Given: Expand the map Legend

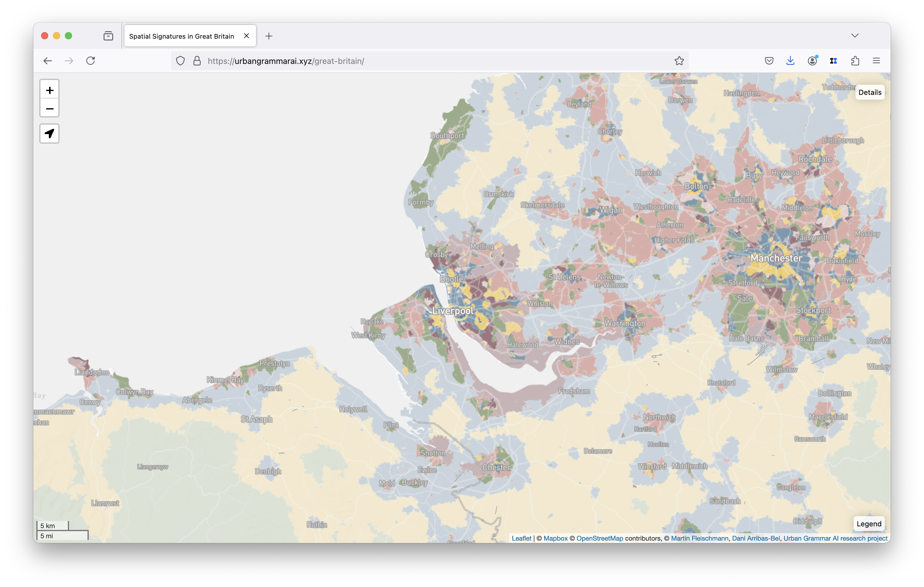Looking at the screenshot, I should point(869,524).
